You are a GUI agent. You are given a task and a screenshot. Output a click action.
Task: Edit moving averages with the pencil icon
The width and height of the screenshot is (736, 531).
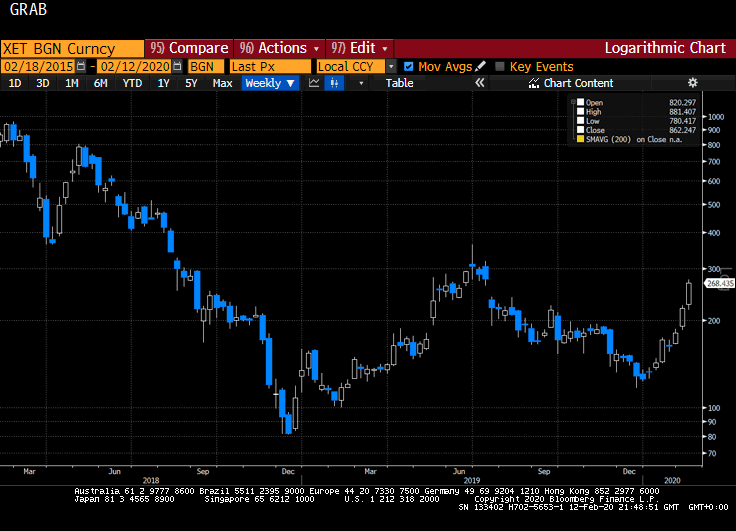click(480, 66)
